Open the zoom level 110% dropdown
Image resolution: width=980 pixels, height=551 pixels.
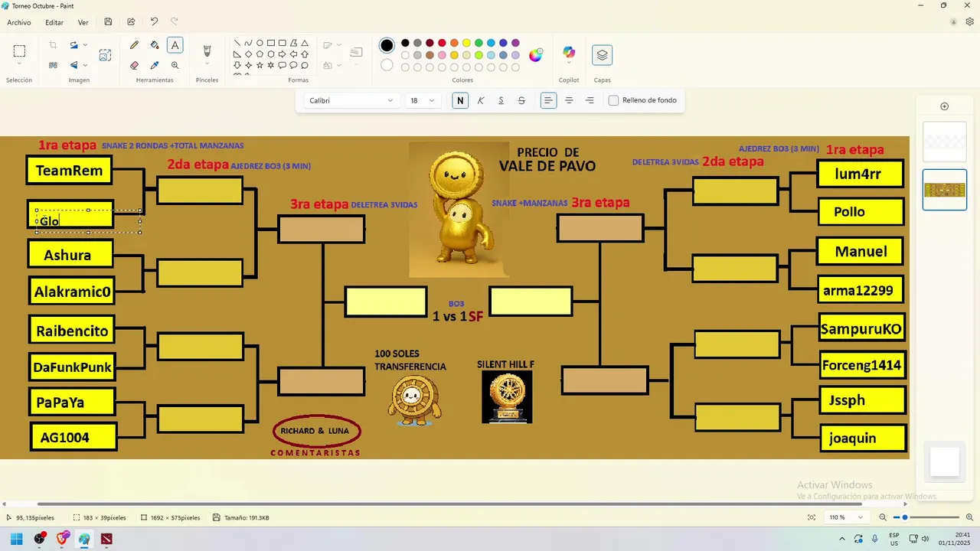[845, 517]
